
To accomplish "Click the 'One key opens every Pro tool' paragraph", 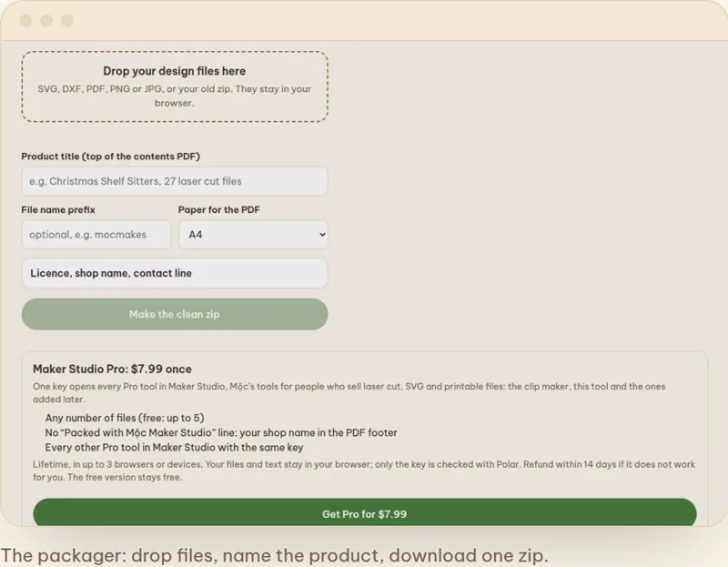I will [x=349, y=393].
